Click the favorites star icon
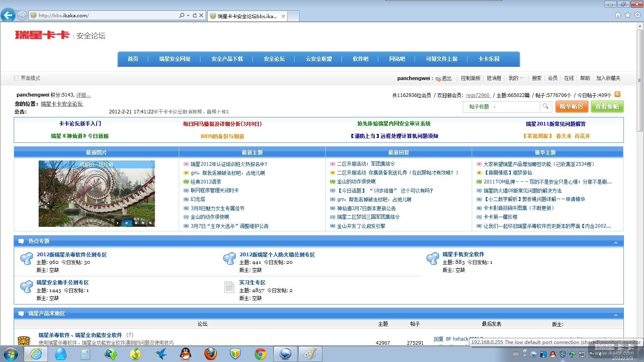The image size is (644, 362). [x=627, y=15]
